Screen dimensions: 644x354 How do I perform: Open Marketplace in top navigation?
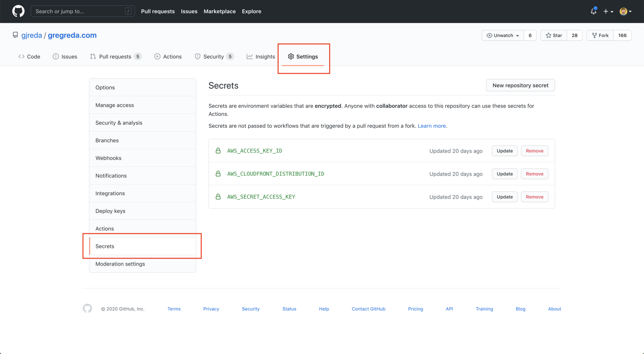220,11
